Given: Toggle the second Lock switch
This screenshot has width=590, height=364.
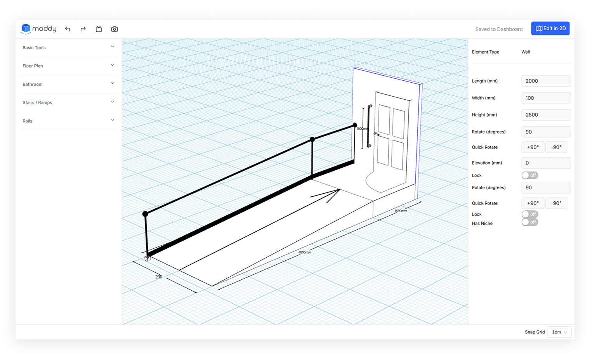Looking at the screenshot, I should (x=529, y=214).
